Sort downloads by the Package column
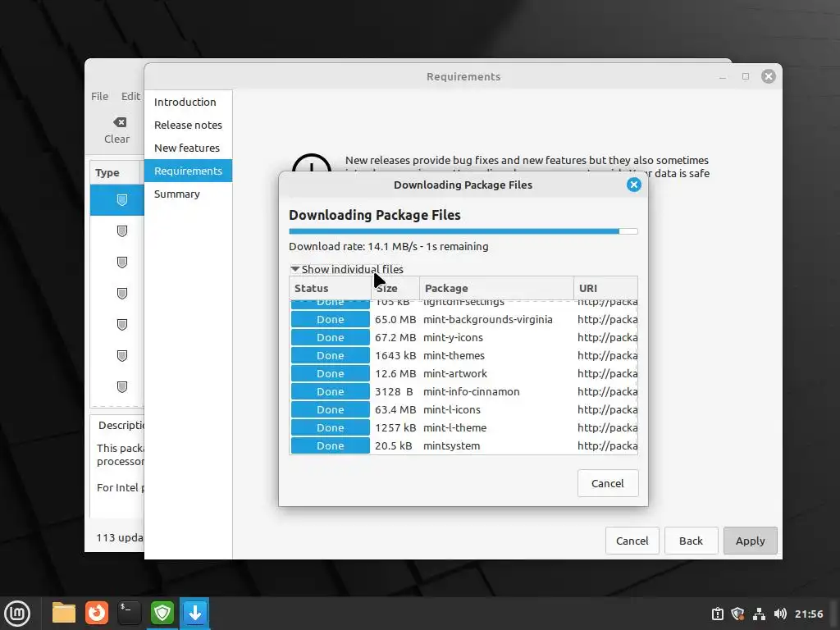Image resolution: width=840 pixels, height=630 pixels. 496,288
